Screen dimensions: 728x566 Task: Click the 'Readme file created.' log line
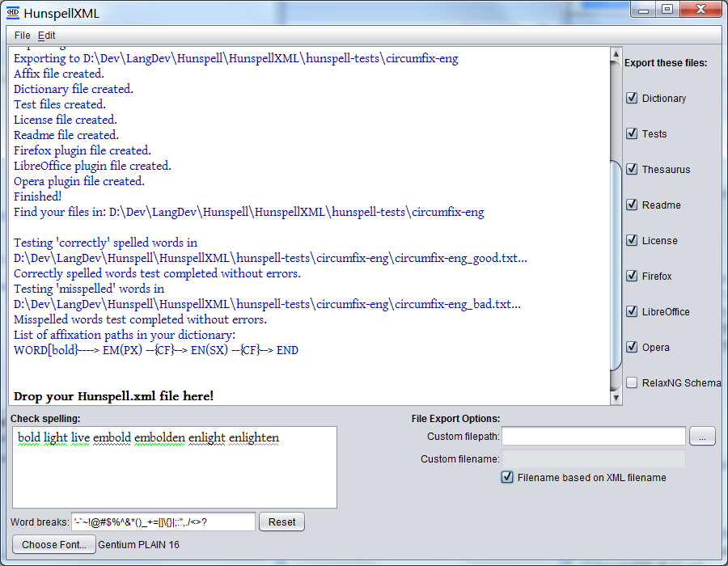tap(66, 135)
